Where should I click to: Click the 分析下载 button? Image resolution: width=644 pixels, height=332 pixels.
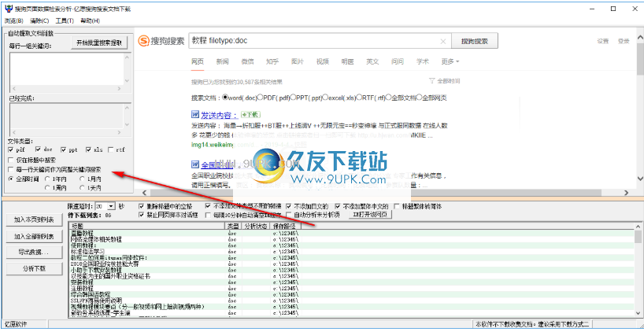(x=34, y=269)
